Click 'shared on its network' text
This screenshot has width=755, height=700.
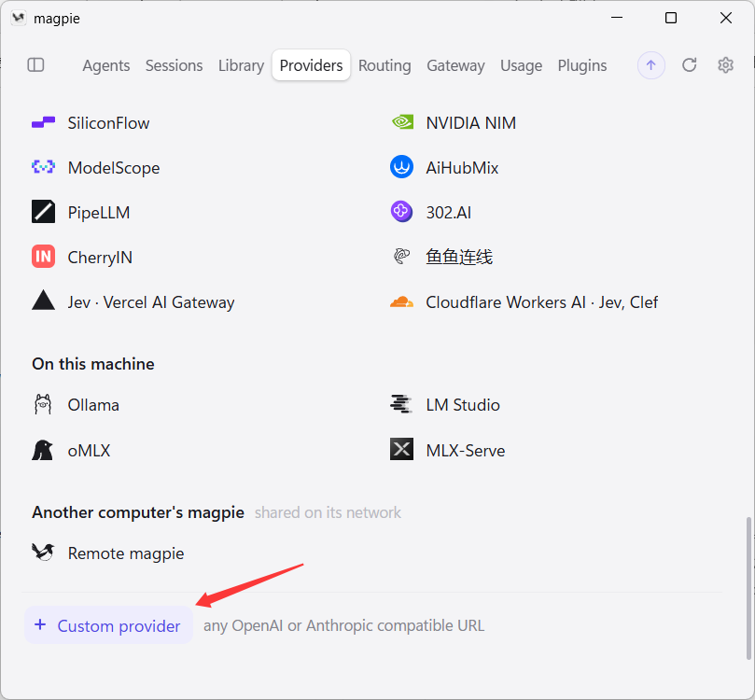pos(328,512)
